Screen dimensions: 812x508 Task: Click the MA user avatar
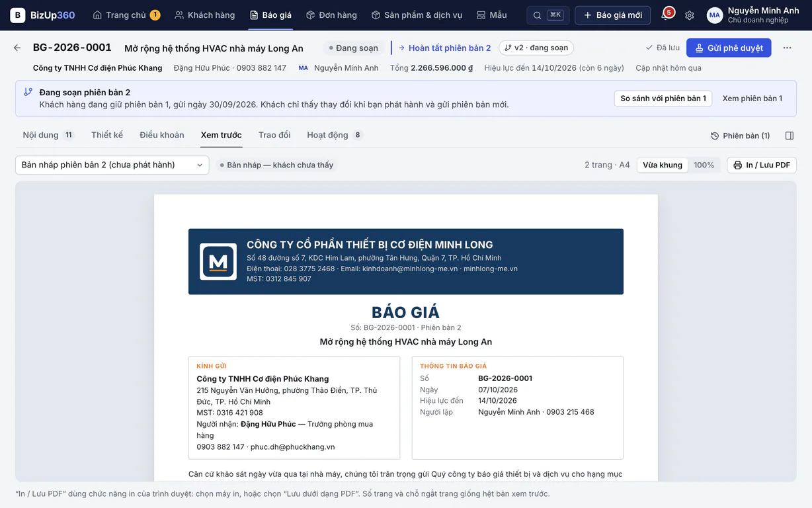point(715,15)
